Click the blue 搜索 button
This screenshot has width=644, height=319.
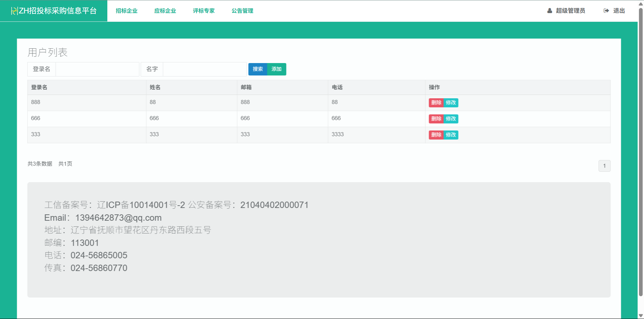(258, 69)
